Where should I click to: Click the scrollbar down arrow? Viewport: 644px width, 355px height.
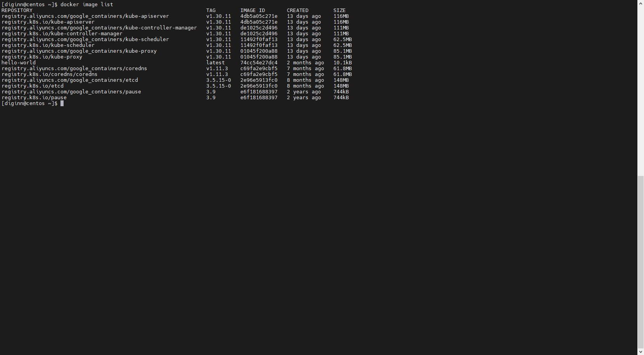pos(641,352)
